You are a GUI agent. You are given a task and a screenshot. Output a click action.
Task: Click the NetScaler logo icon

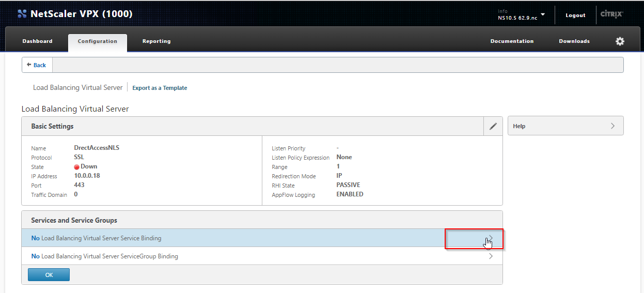pos(22,14)
